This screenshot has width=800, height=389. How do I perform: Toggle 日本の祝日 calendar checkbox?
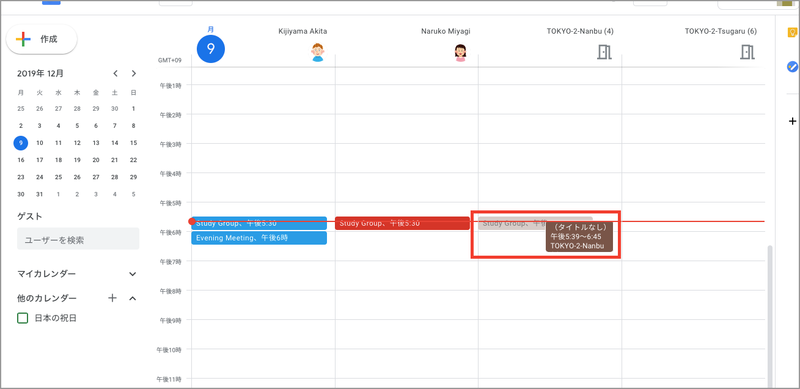(22, 318)
